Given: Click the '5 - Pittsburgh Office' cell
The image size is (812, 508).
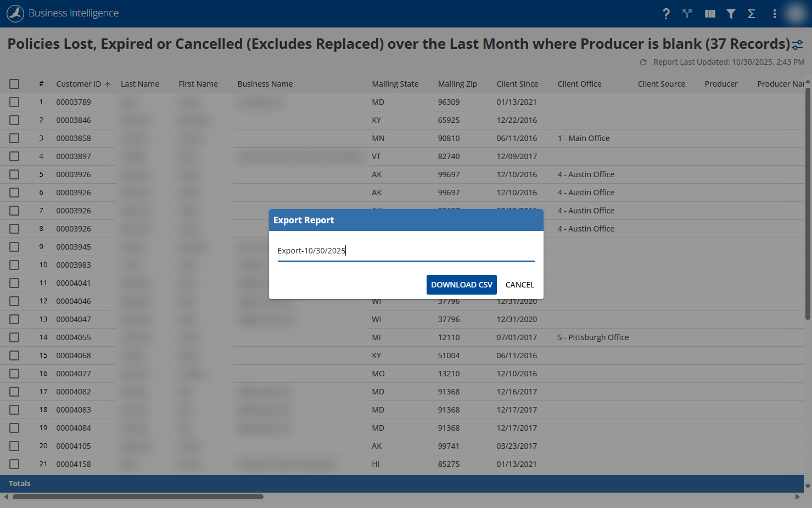Looking at the screenshot, I should tap(593, 337).
